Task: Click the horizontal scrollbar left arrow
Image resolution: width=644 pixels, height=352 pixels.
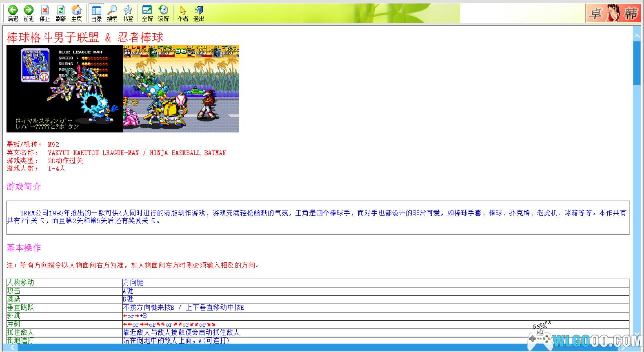Action: (12, 348)
